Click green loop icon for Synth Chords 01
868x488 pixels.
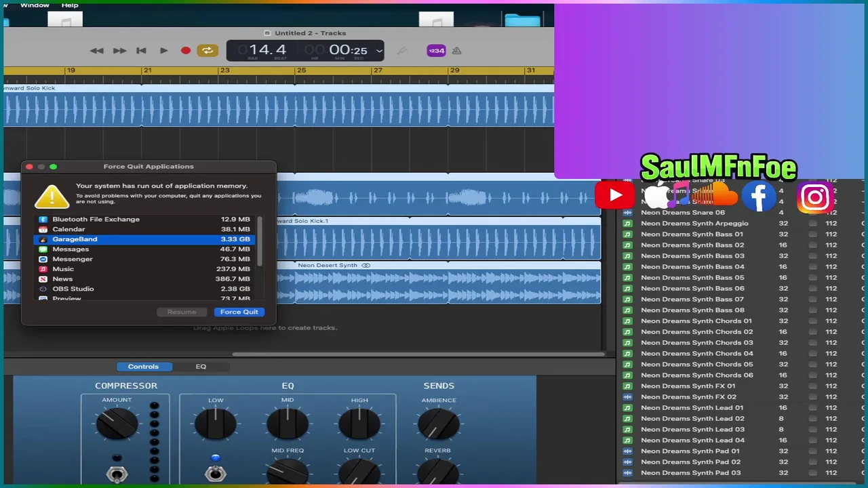(x=627, y=321)
